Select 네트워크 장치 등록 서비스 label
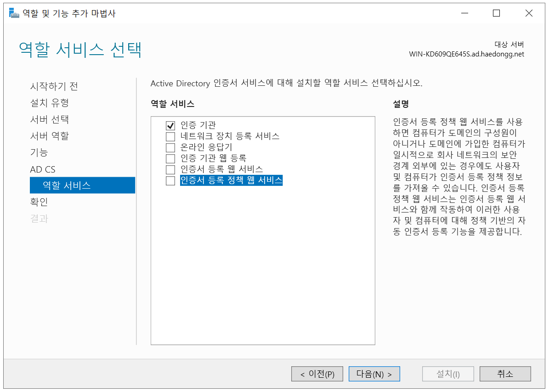 pyautogui.click(x=230, y=136)
